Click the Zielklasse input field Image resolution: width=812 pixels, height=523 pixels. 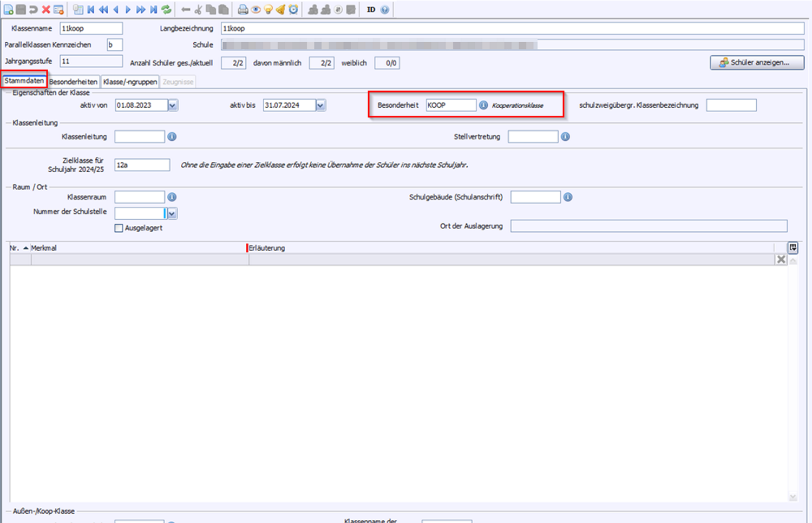point(142,165)
